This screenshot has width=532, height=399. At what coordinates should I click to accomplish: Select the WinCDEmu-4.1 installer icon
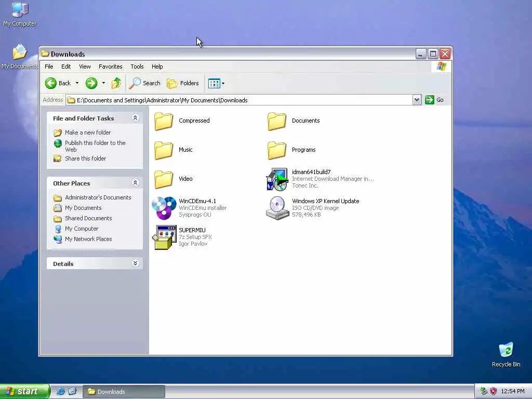point(164,208)
